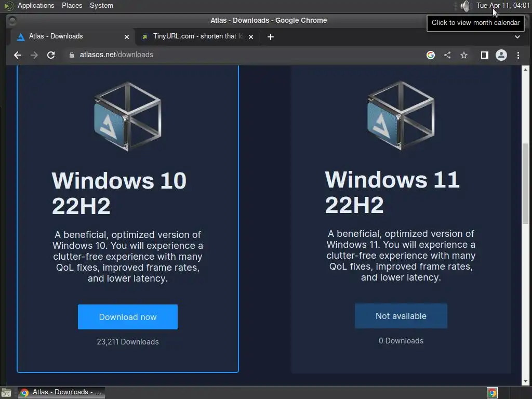Click the volume speaker icon
The image size is (532, 399).
pos(466,5)
